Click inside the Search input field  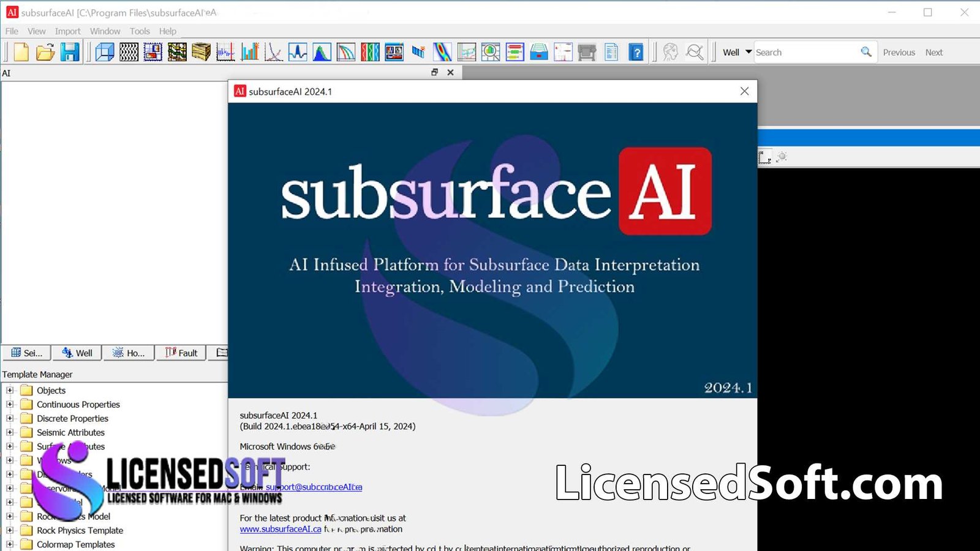(x=802, y=52)
